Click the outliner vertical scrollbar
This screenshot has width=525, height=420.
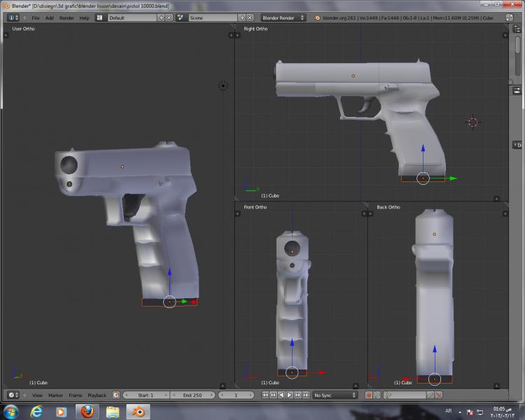coord(518,55)
